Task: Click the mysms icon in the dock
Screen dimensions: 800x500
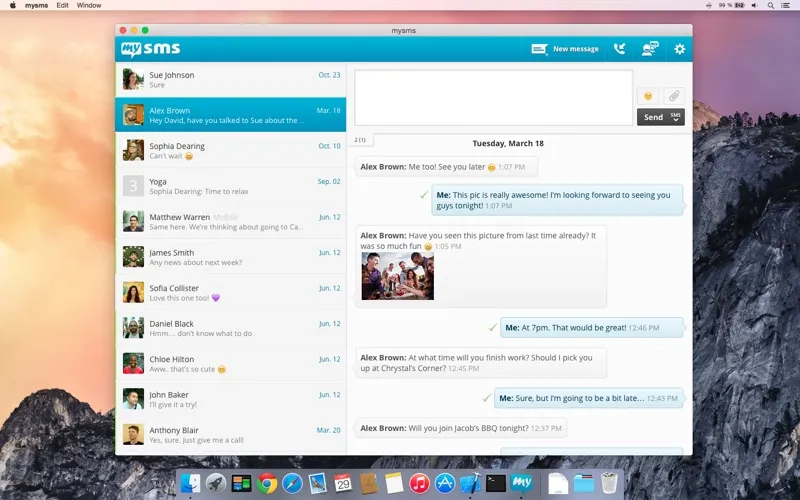Action: click(521, 482)
